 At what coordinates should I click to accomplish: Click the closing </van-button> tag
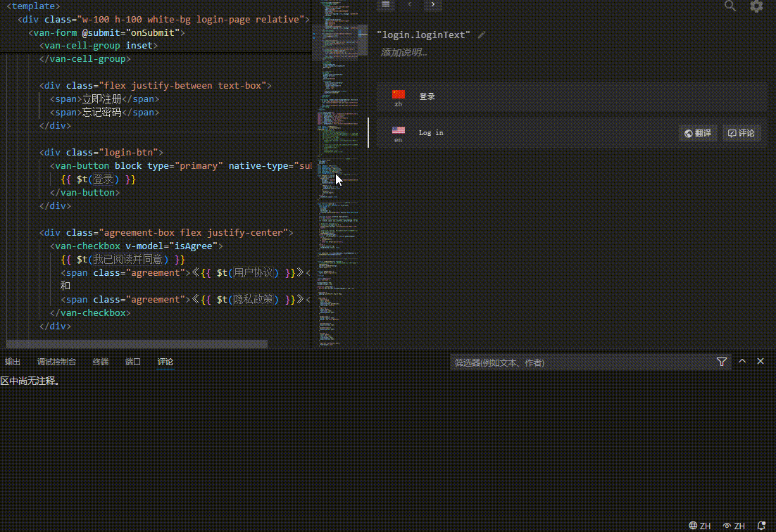(85, 192)
